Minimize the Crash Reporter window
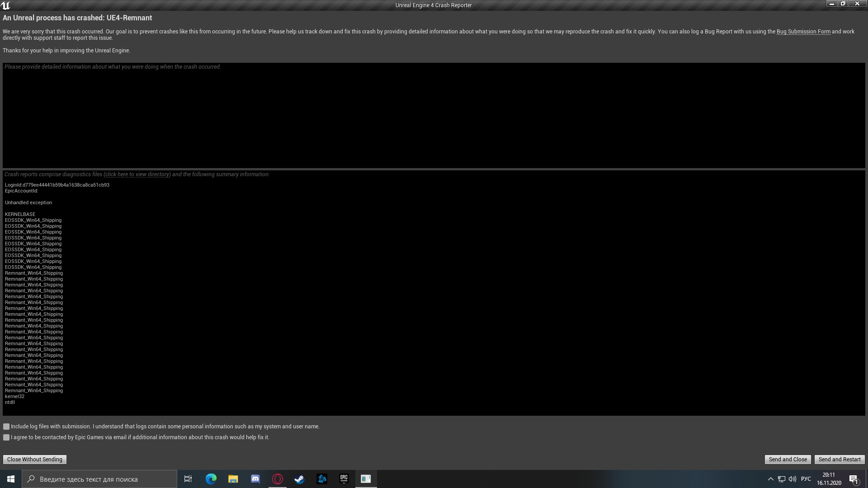The width and height of the screenshot is (868, 488). pos(831,4)
